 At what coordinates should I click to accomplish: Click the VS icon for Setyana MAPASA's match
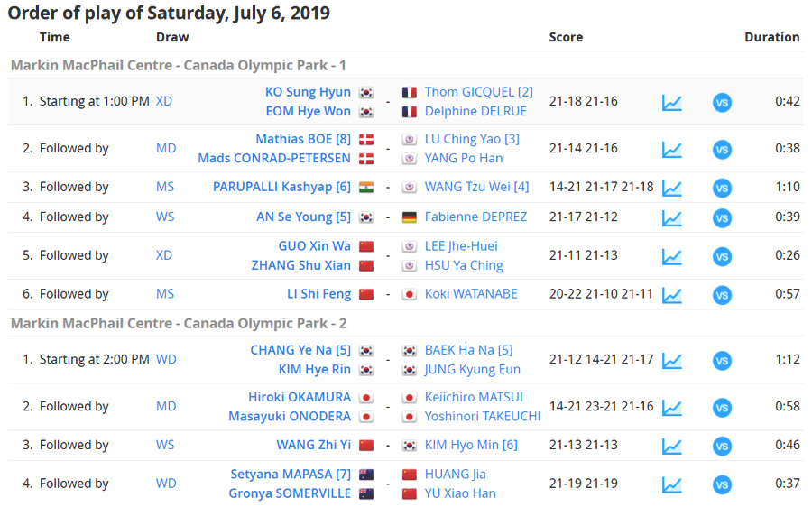coord(722,484)
